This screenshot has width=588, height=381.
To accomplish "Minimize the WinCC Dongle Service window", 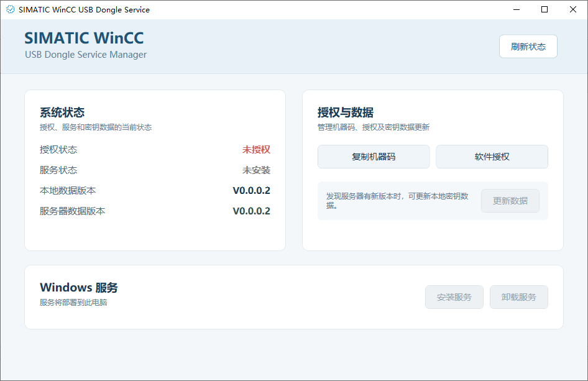I will 517,9.
